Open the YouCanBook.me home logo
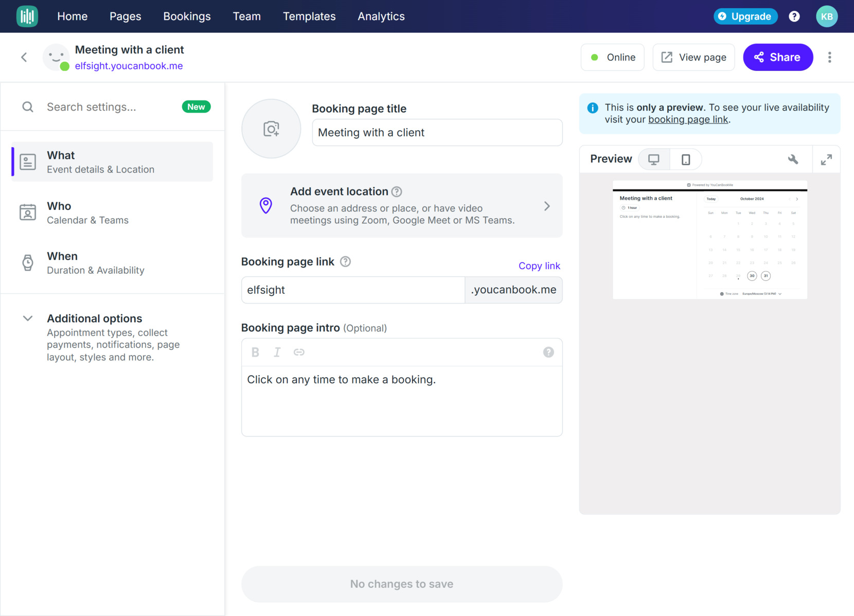Viewport: 854px width, 616px height. (27, 16)
